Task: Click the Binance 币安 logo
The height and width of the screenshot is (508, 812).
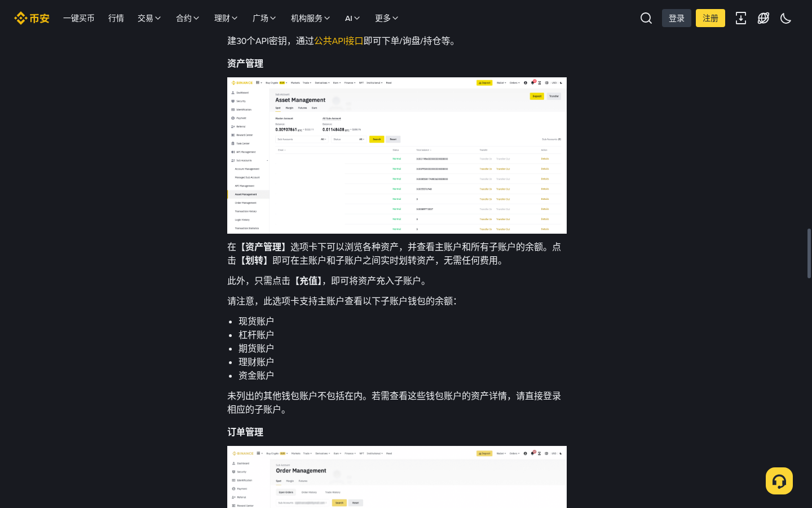Action: tap(32, 18)
